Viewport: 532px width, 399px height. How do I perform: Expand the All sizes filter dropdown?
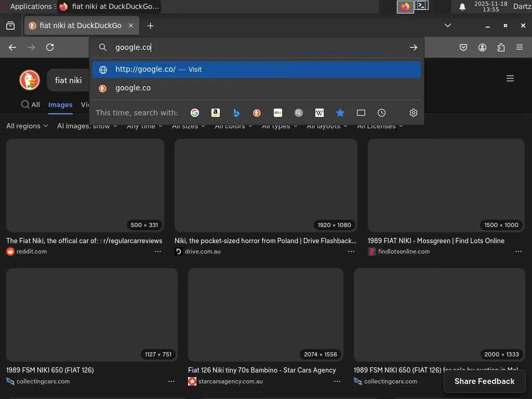click(188, 126)
